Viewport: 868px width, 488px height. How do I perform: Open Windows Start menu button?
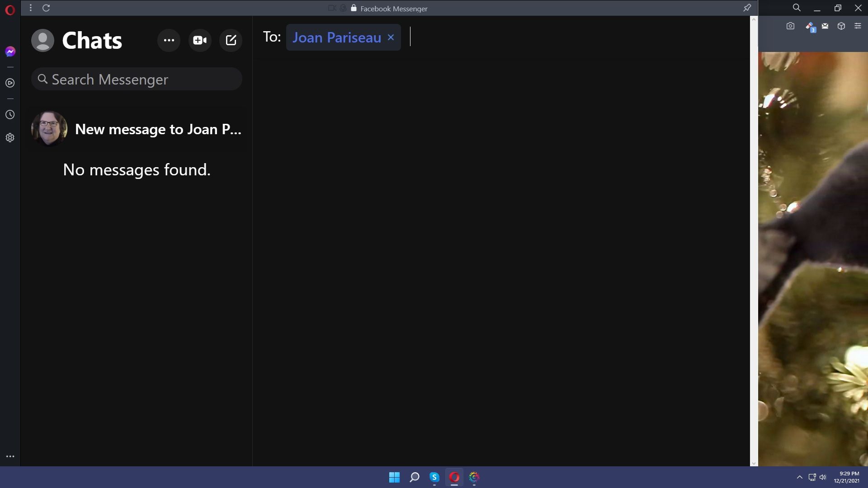pos(394,477)
